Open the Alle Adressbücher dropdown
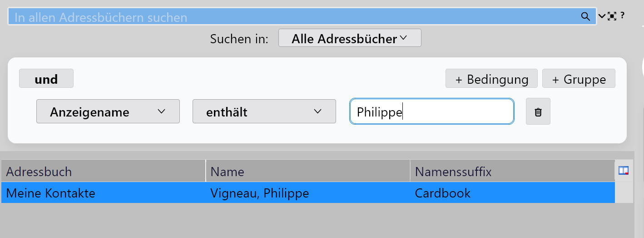The image size is (644, 238). [x=349, y=38]
